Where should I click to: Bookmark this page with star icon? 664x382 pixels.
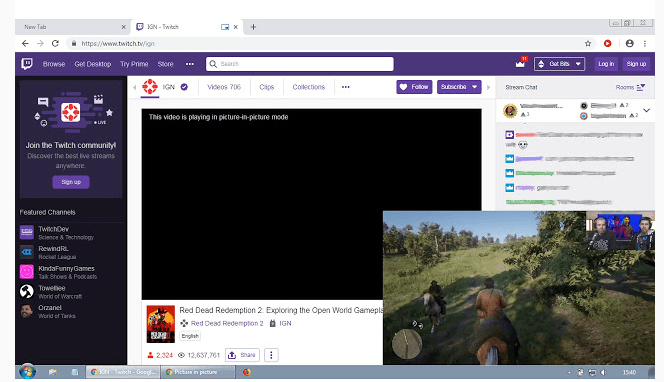click(x=588, y=43)
